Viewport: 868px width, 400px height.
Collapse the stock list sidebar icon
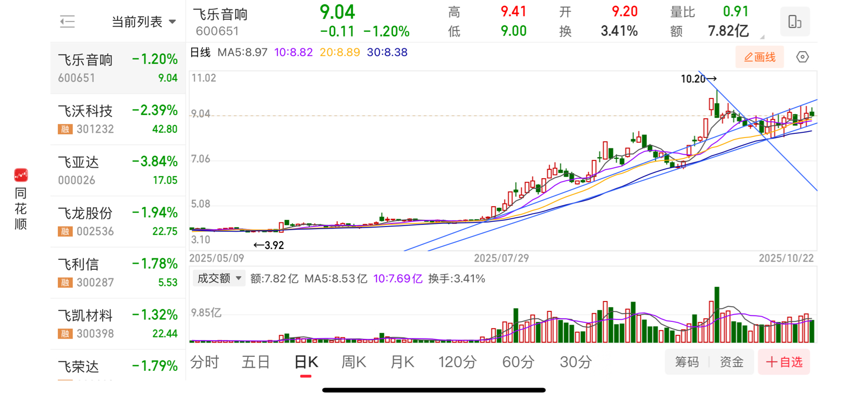[67, 21]
